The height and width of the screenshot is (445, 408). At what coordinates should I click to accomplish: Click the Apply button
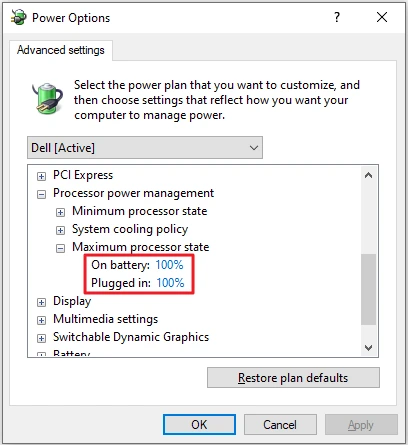coord(361,425)
